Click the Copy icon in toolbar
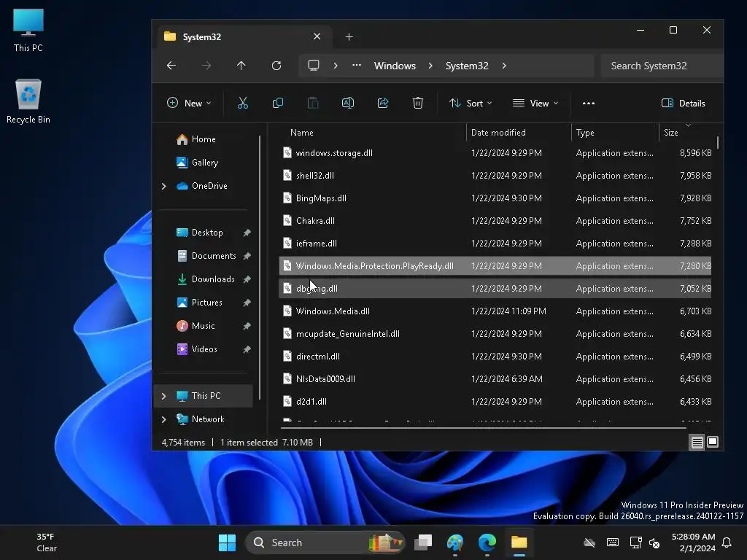Viewport: 747px width, 560px height. point(278,103)
